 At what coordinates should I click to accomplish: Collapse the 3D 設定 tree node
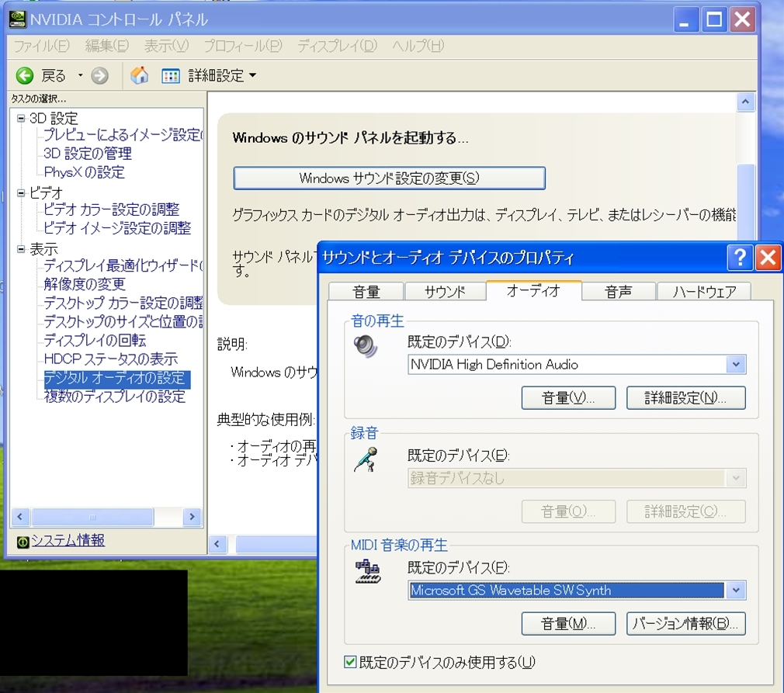[21, 118]
